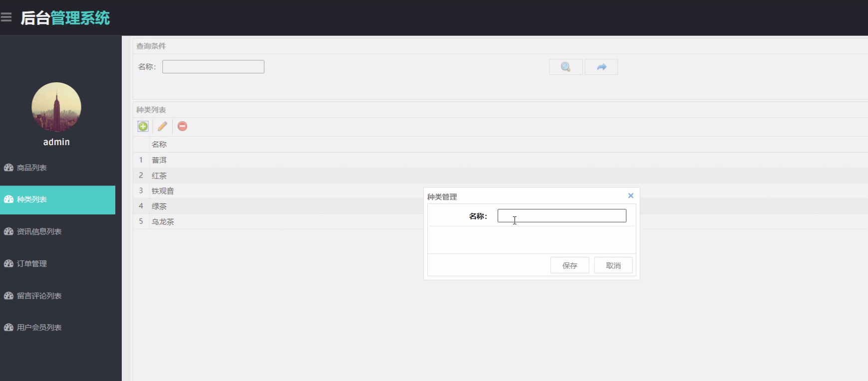This screenshot has height=381, width=868.
Task: Select the 乌龙茶 row
Action: pyautogui.click(x=500, y=222)
